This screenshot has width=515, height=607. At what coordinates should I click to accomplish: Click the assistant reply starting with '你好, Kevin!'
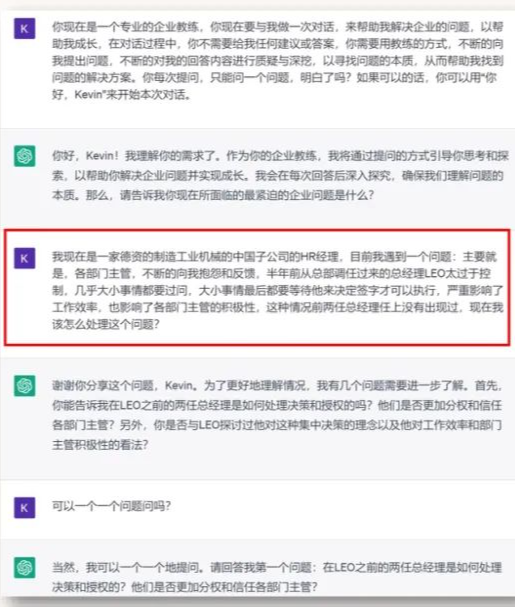pos(280,175)
